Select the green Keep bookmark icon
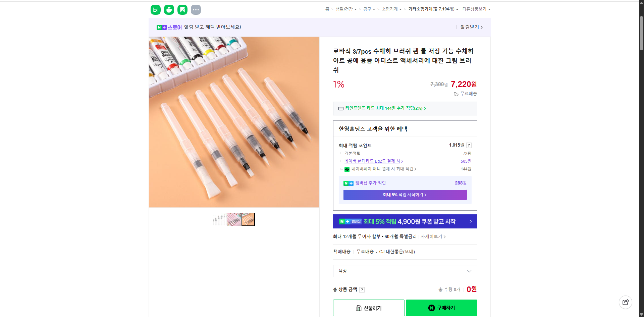 [x=182, y=10]
